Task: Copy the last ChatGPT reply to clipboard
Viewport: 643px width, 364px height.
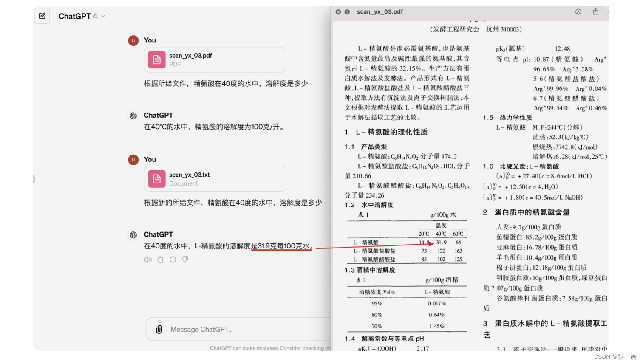Action: coord(160,260)
